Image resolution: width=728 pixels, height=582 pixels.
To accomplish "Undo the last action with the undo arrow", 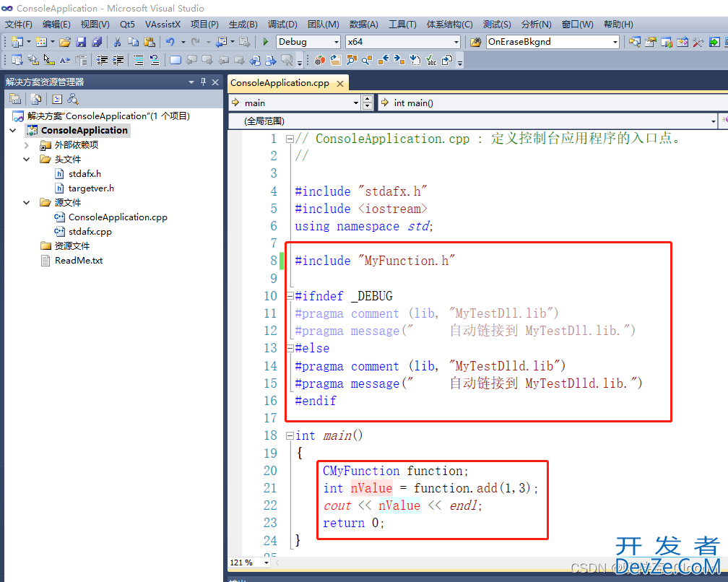I will click(x=170, y=42).
